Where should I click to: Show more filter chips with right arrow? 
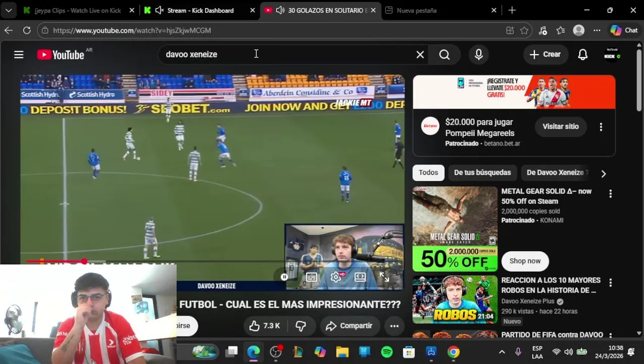pyautogui.click(x=603, y=173)
